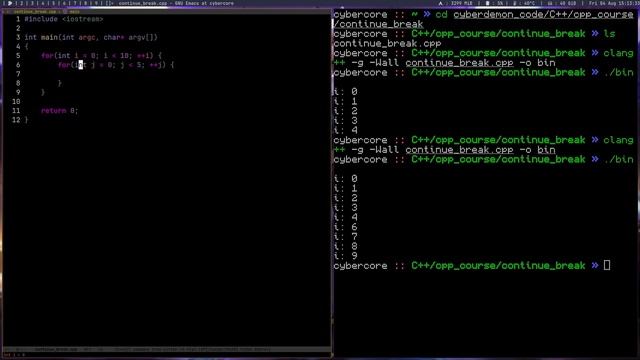
Task: Click the window layout indicator in top bar
Action: pos(109,3)
